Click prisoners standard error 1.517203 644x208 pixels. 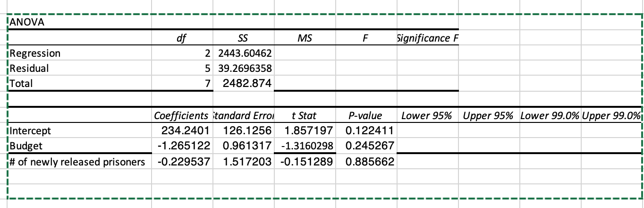[x=244, y=162]
